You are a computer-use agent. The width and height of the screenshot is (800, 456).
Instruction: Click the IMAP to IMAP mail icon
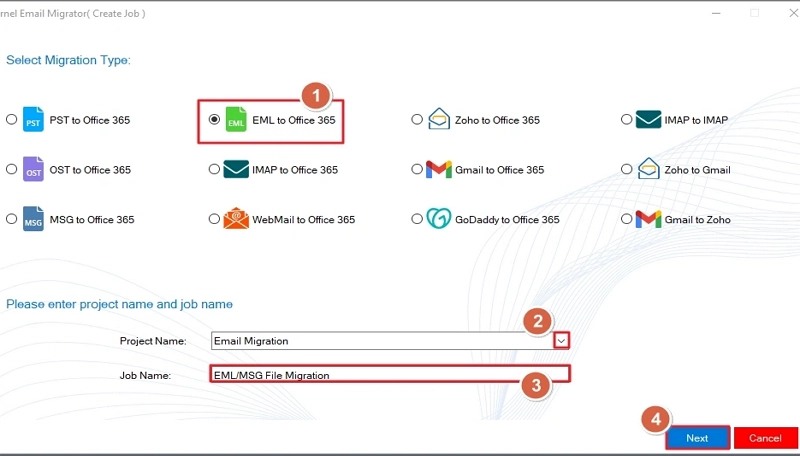(x=648, y=119)
